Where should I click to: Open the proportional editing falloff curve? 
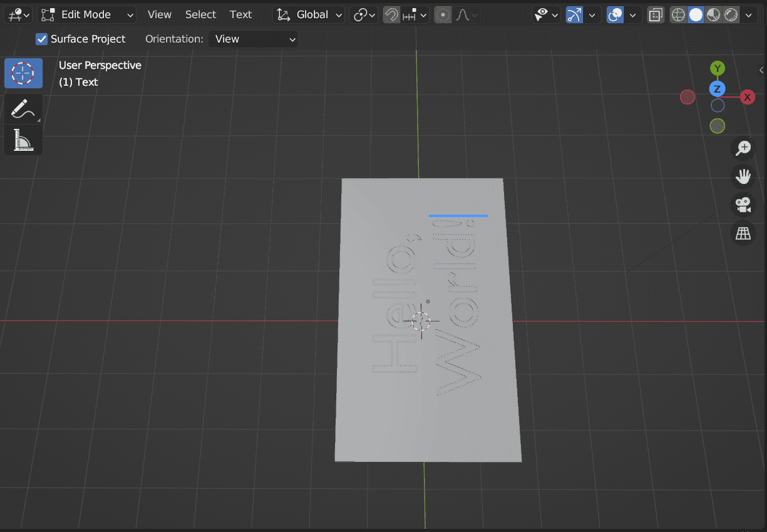[466, 14]
